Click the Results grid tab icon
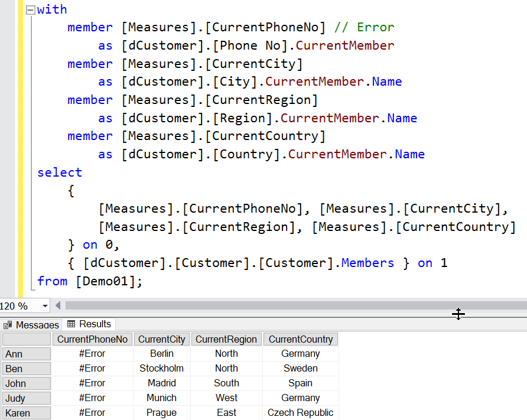 (71, 324)
